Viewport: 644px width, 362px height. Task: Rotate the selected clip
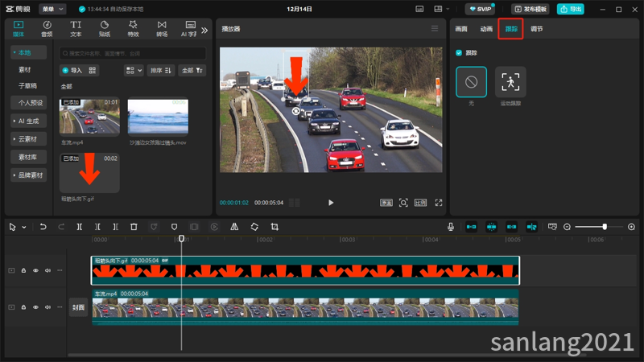[x=254, y=227]
